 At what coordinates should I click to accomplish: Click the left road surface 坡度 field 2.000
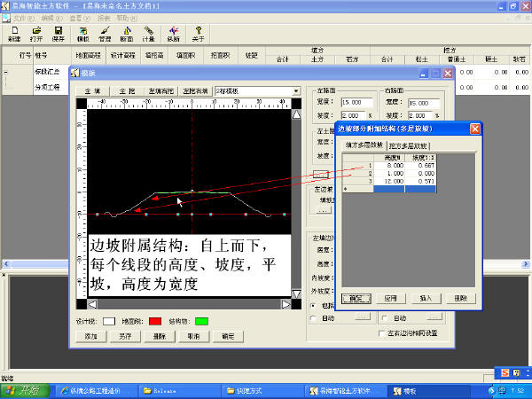tap(354, 115)
